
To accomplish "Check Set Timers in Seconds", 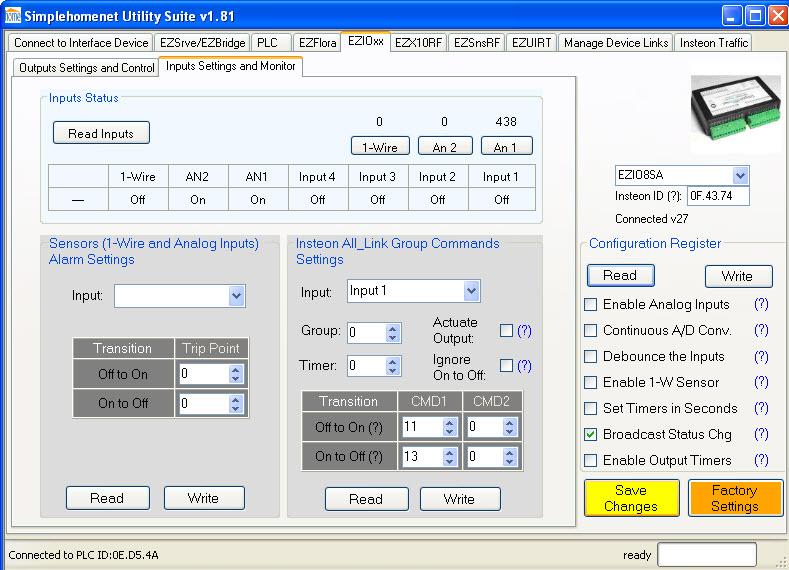I will [x=591, y=409].
